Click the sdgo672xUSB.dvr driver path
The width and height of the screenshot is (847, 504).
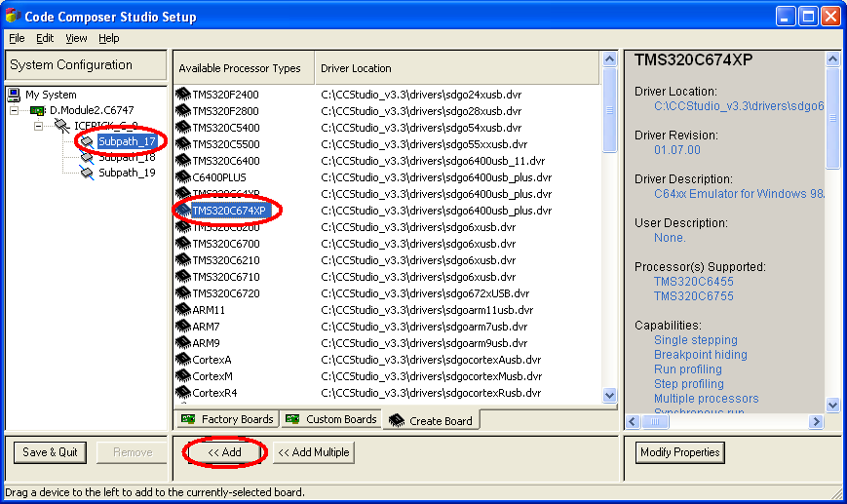425,293
